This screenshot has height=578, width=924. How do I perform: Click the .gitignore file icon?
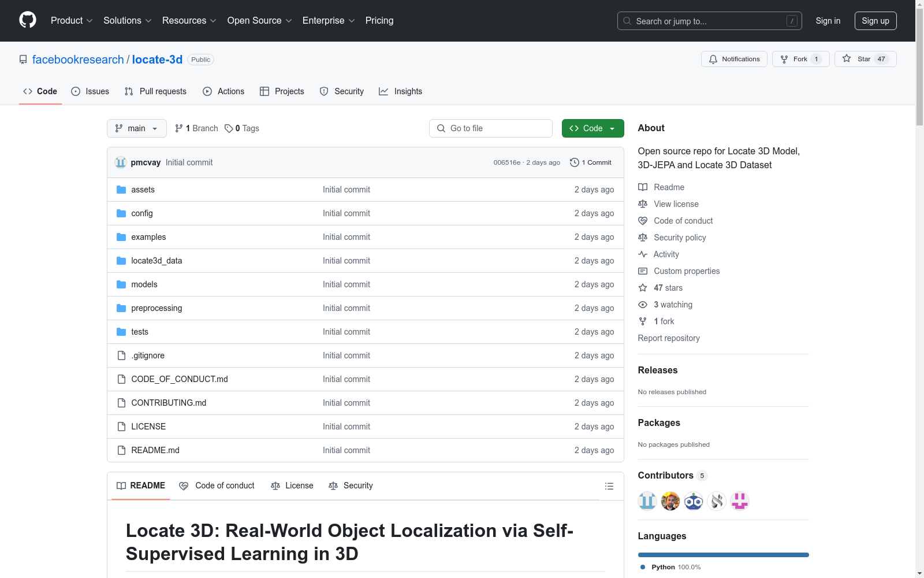click(x=121, y=355)
